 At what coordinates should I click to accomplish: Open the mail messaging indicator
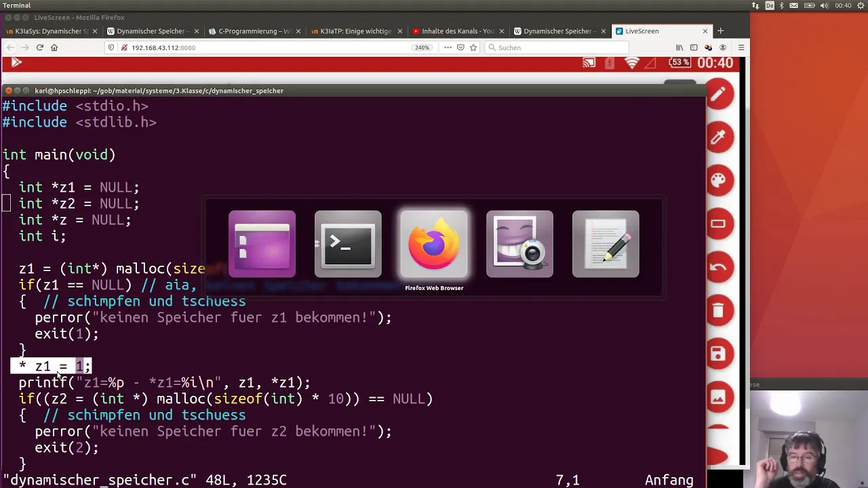pos(794,5)
